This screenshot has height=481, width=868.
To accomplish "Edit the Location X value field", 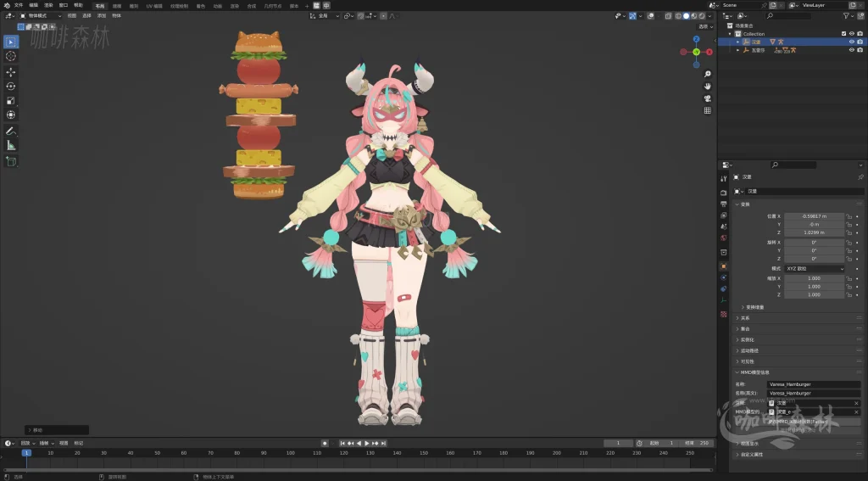I will (x=815, y=216).
